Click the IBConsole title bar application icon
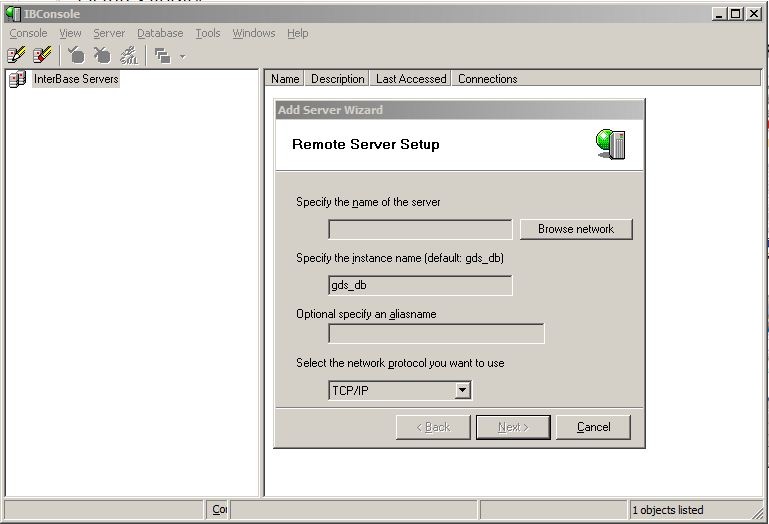Viewport: 769px width, 524px height. tap(13, 14)
